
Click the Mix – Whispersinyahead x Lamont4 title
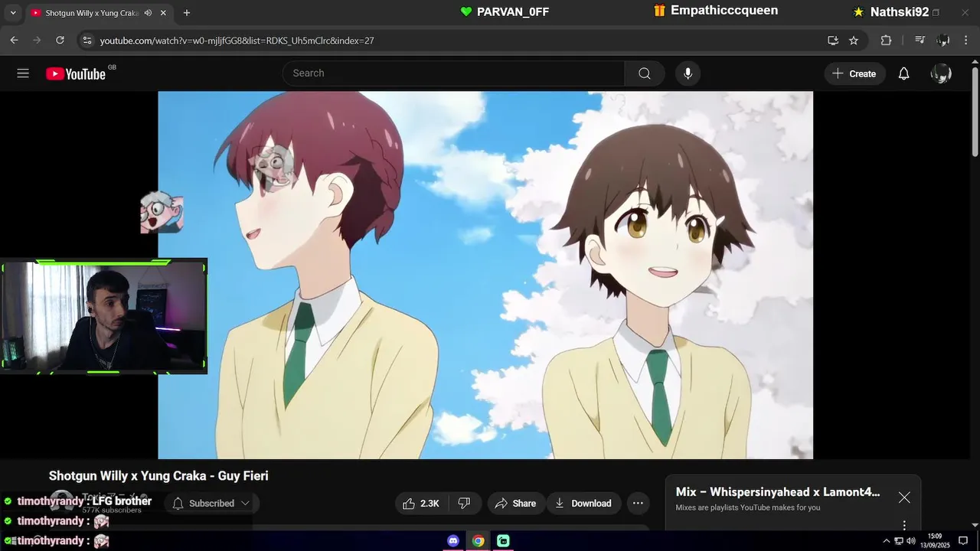pos(778,492)
